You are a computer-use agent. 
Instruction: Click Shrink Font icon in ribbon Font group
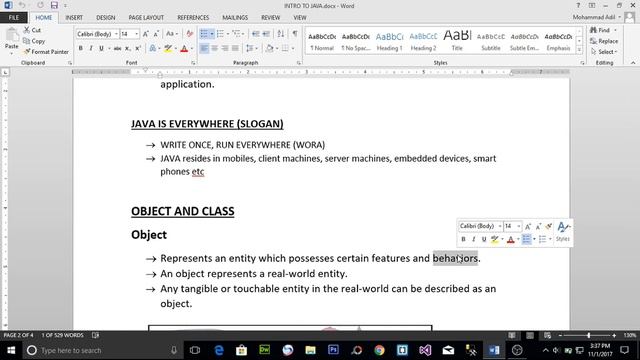click(156, 34)
